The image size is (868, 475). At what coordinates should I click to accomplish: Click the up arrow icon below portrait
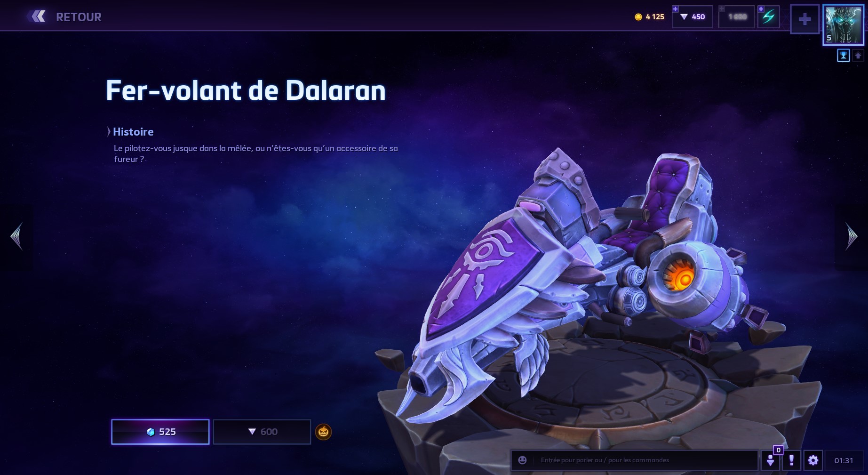tap(858, 56)
